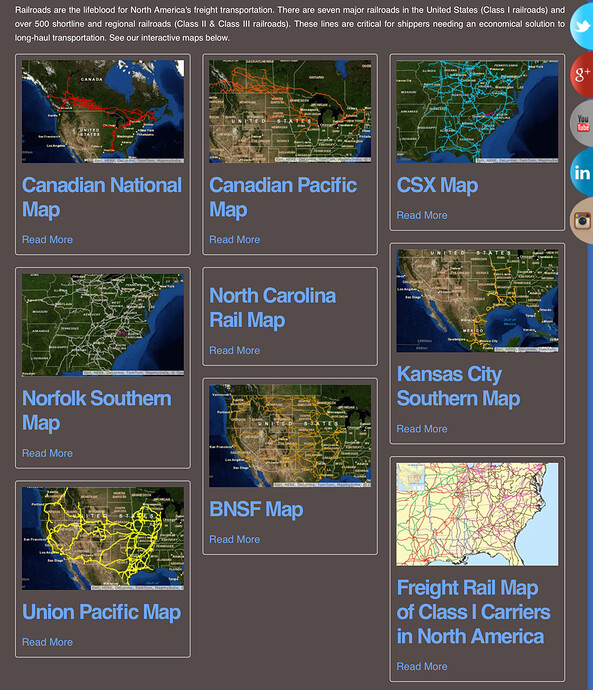Click the Google Plus icon
The image size is (593, 690).
pos(582,74)
